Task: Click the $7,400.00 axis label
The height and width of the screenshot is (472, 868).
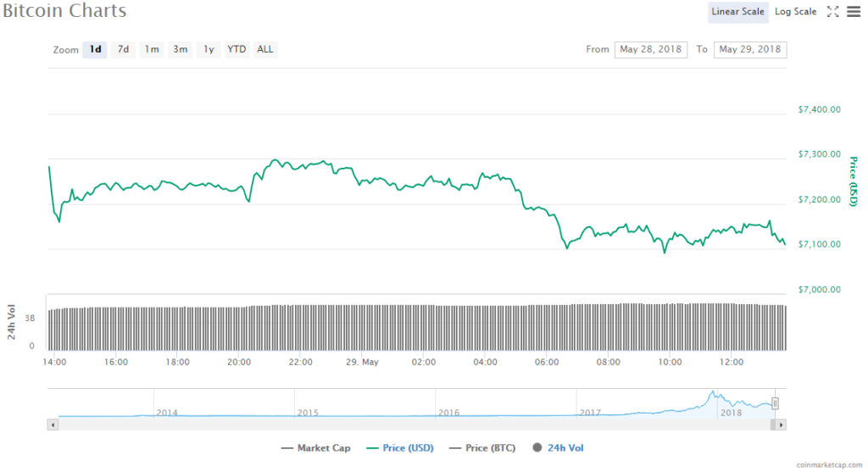Action: (x=820, y=109)
